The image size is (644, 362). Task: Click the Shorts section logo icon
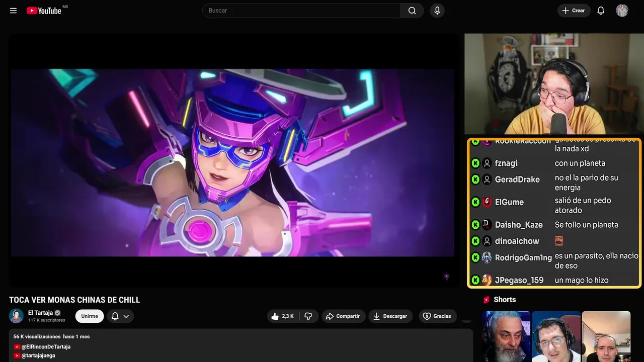click(x=487, y=300)
